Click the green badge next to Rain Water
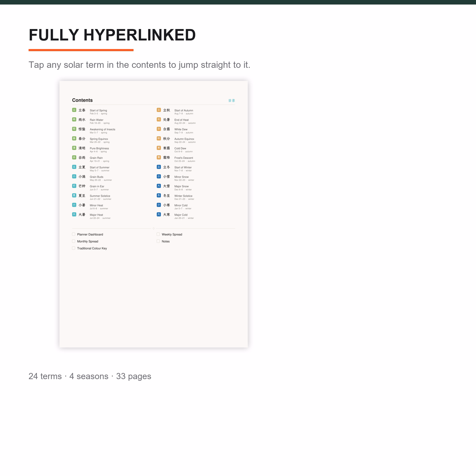This screenshot has height=476, width=476. click(74, 119)
